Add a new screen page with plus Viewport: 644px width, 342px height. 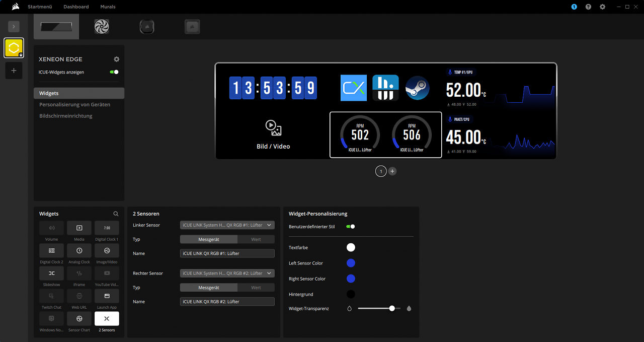[x=392, y=171]
